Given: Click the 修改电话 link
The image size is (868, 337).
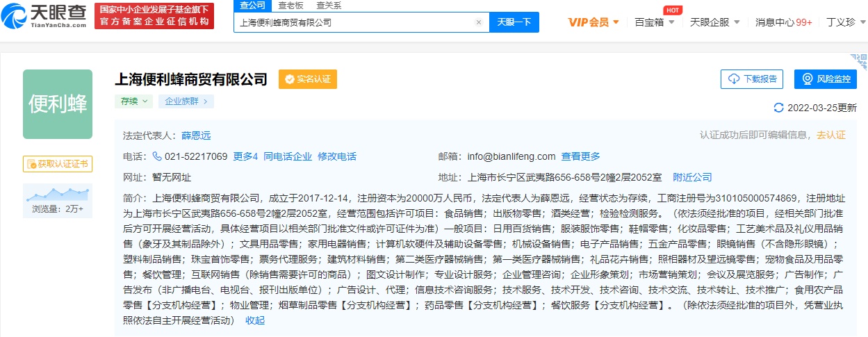Looking at the screenshot, I should click(x=337, y=156).
